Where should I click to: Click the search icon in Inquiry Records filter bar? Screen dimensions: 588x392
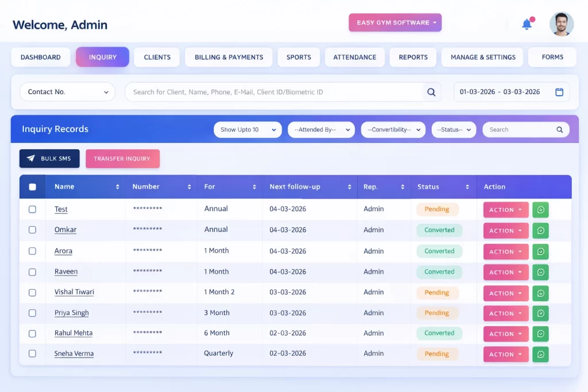[x=559, y=129]
